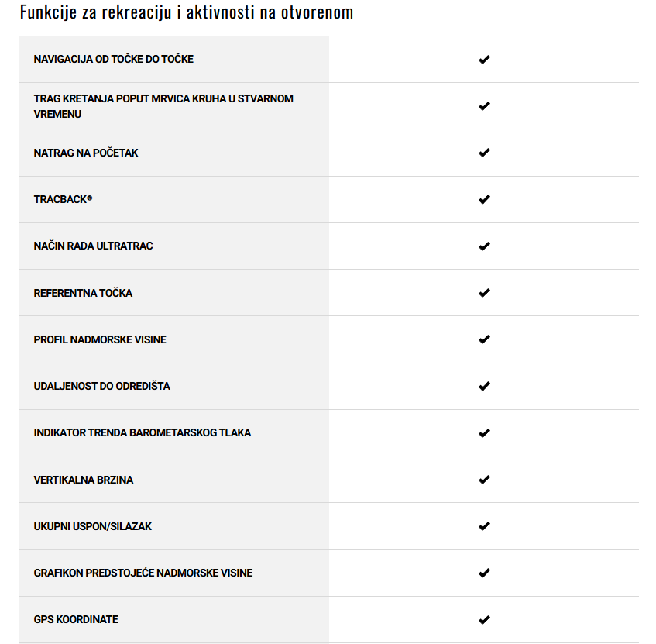Click the checkmark for Profil nadmorske visine

pyautogui.click(x=484, y=339)
